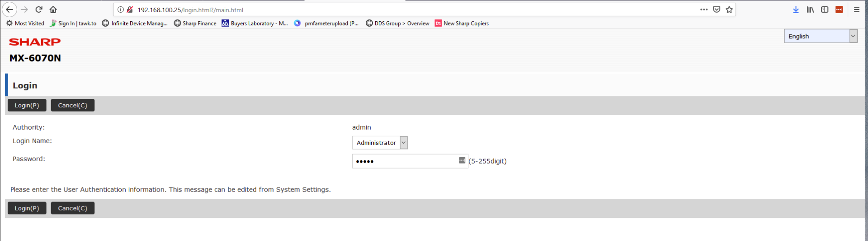Click the URL address bar

click(407, 10)
